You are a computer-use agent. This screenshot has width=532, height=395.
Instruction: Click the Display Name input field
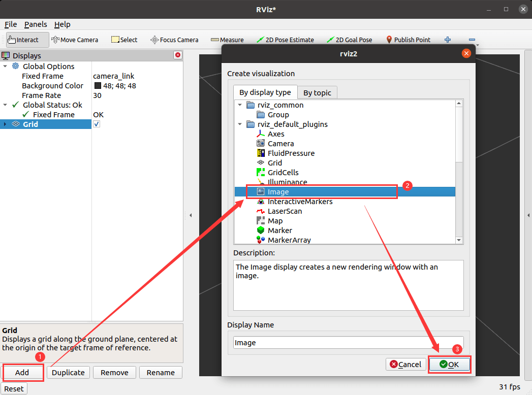[348, 343]
